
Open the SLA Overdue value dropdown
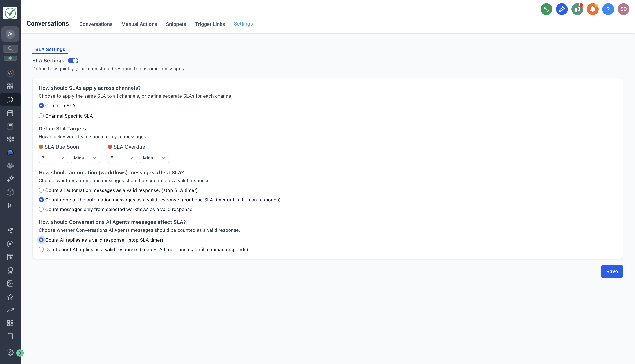click(x=122, y=158)
